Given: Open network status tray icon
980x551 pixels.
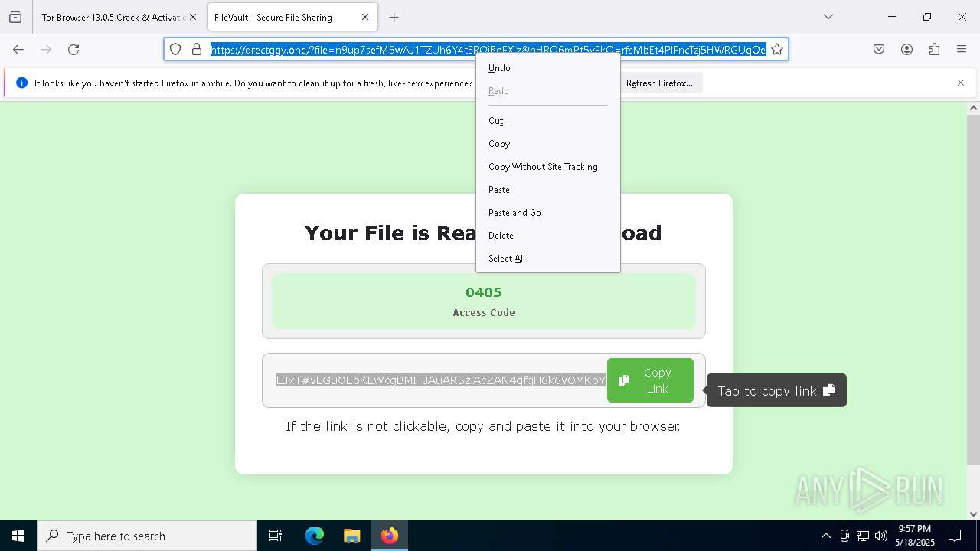Looking at the screenshot, I should 863,536.
